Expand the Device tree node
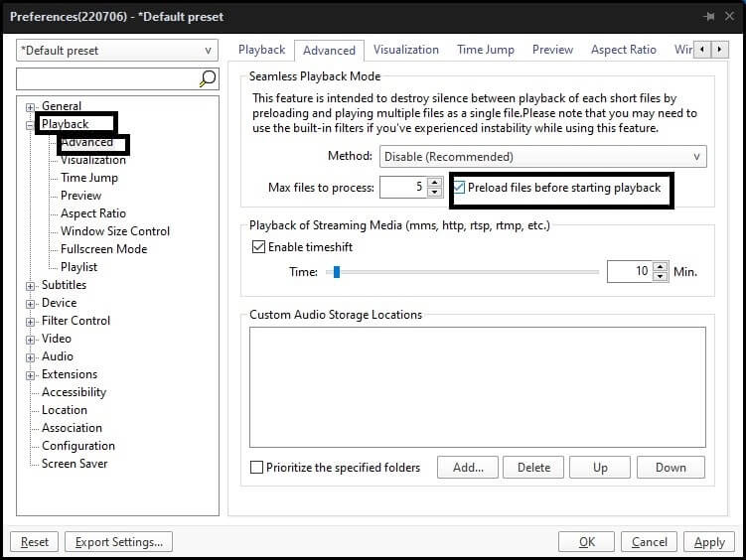Viewport: 746px width, 560px height. point(30,304)
